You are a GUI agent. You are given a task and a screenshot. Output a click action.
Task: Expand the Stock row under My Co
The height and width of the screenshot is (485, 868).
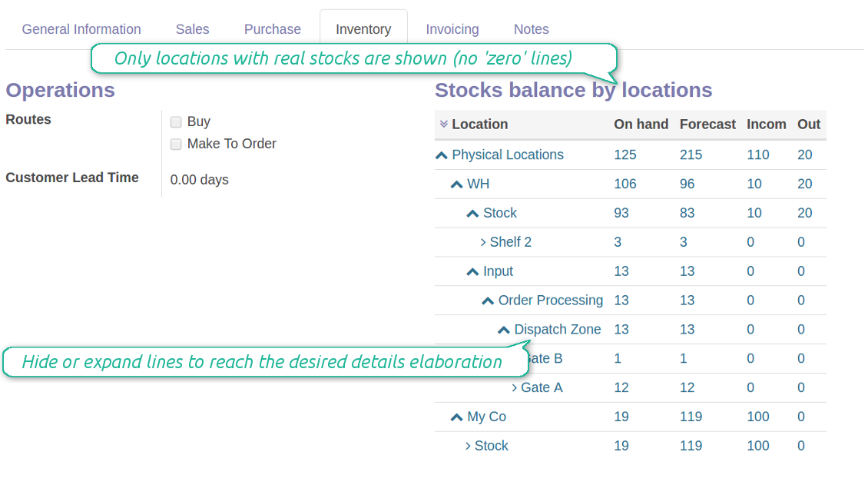coord(468,446)
